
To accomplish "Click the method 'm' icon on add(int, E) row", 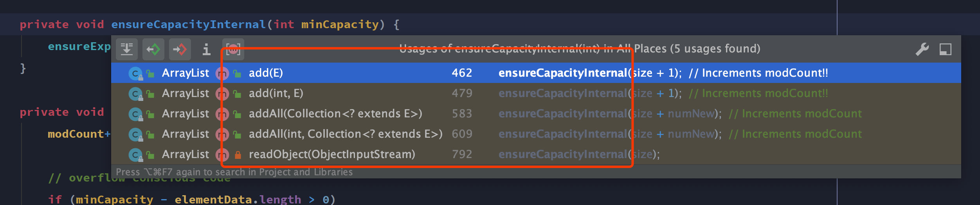I will 222,94.
